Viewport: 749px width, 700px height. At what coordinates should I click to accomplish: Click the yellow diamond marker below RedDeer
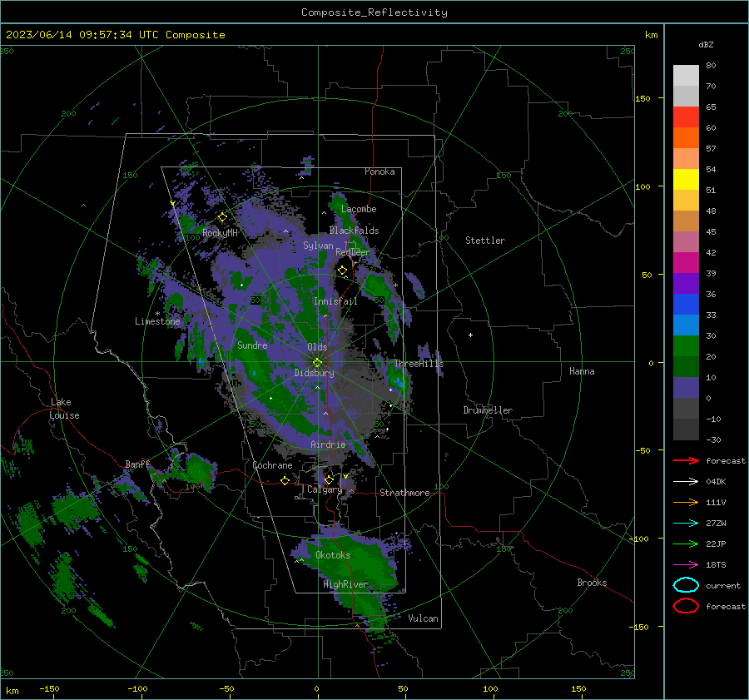(x=343, y=271)
